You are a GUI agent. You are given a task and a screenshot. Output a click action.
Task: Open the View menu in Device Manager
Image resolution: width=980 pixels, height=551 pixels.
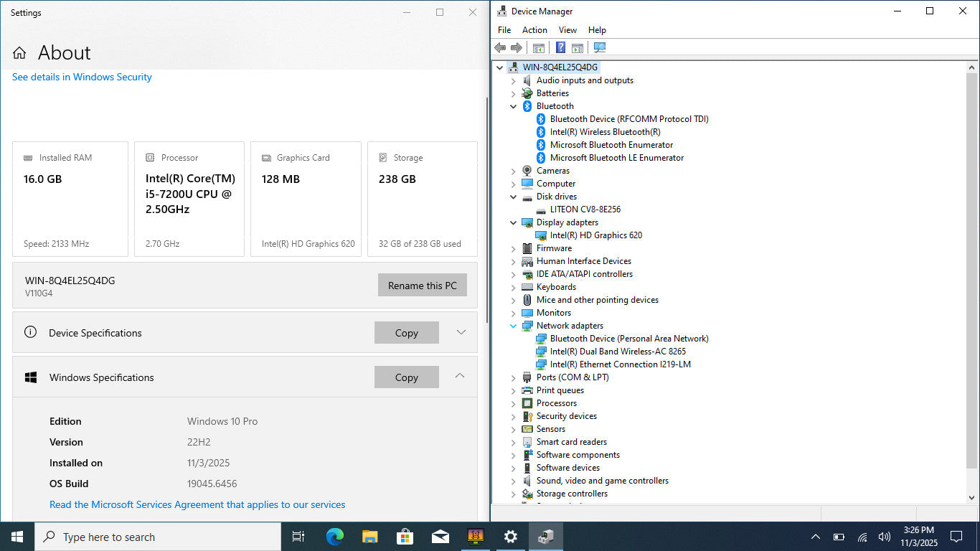[x=567, y=30]
